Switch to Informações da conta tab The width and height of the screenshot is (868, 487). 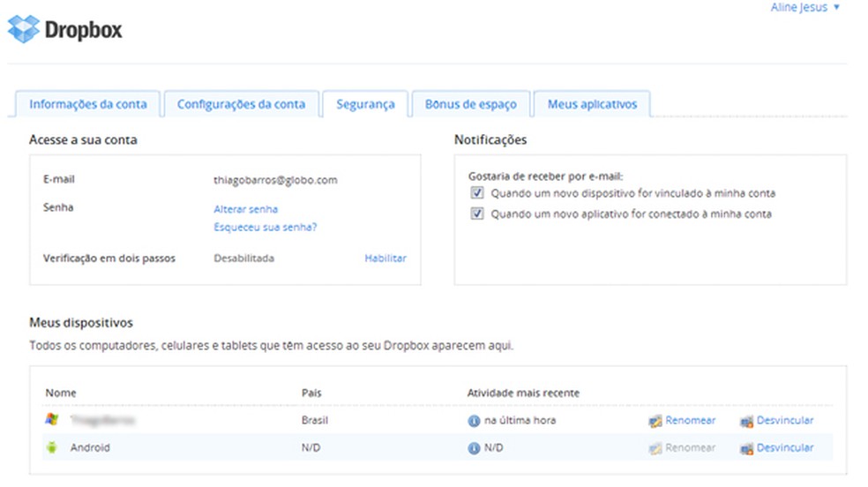(x=88, y=104)
